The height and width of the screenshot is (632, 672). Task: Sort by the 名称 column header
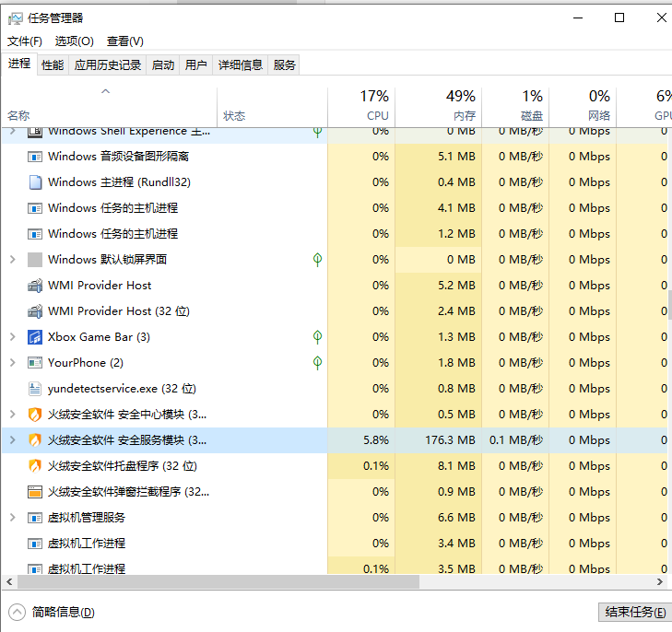click(x=110, y=107)
